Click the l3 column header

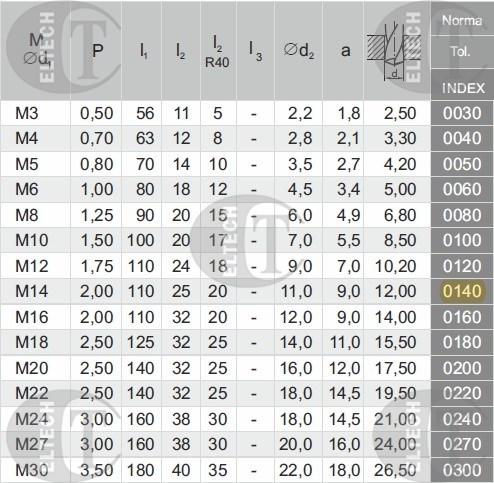(256, 51)
